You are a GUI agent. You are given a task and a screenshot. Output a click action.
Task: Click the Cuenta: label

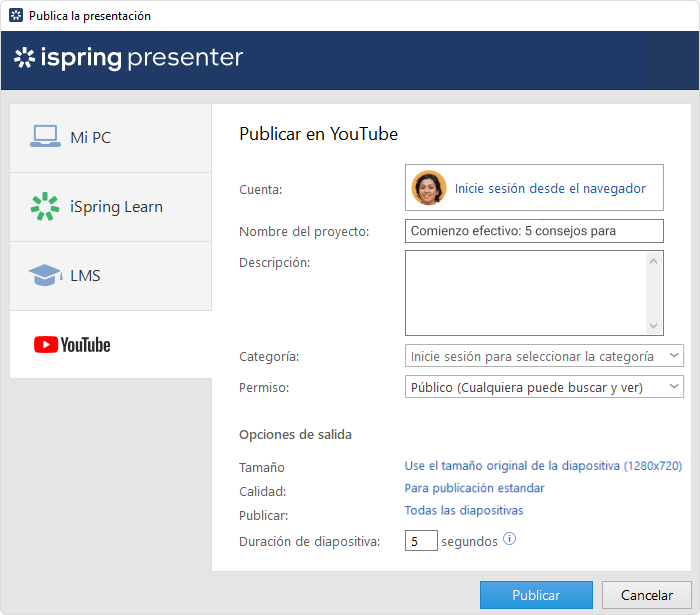[x=261, y=190]
